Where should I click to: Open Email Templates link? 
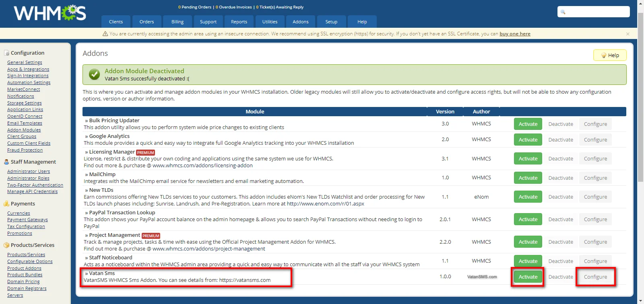click(25, 123)
